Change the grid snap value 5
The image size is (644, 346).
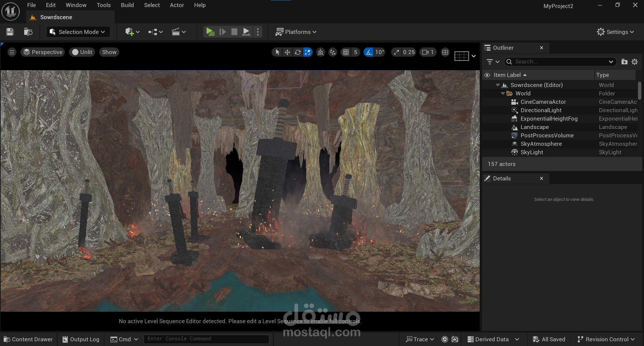point(355,52)
